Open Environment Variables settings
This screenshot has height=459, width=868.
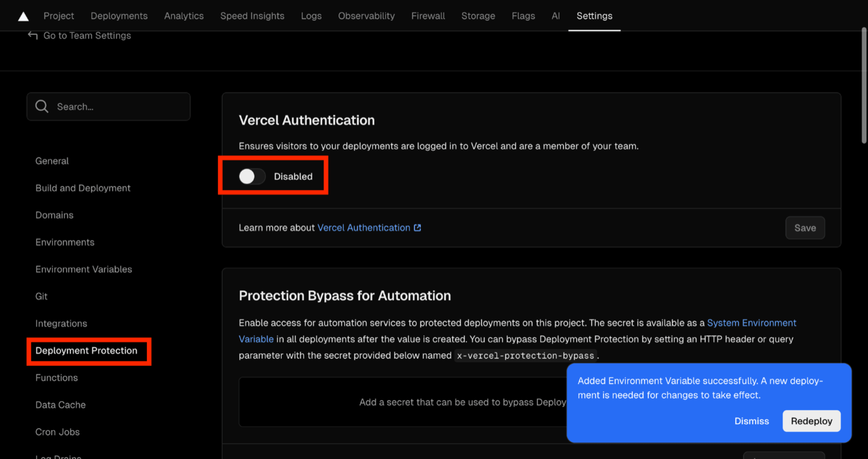point(84,269)
